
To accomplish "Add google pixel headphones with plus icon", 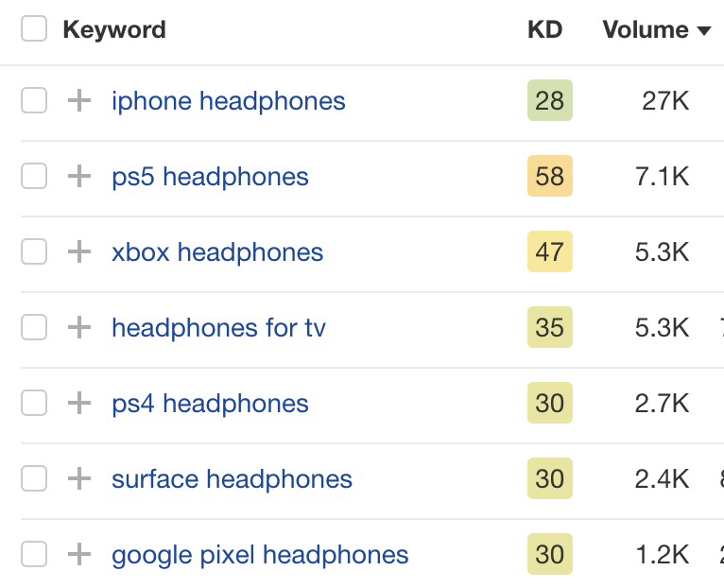I will (x=79, y=554).
